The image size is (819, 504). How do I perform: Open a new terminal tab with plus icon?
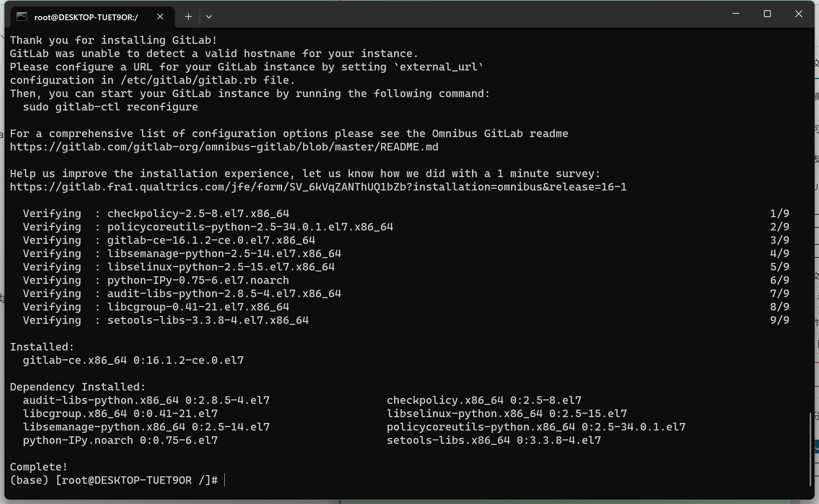(x=188, y=16)
